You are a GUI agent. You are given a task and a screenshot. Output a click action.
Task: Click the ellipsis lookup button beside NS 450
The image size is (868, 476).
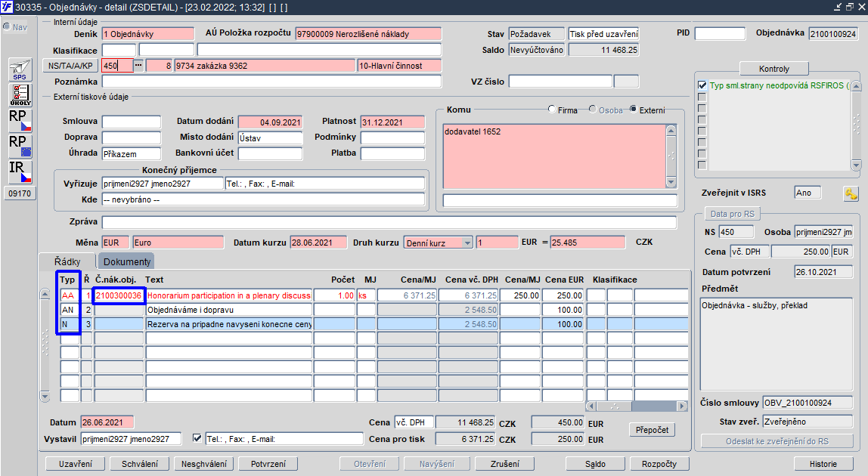pos(138,65)
